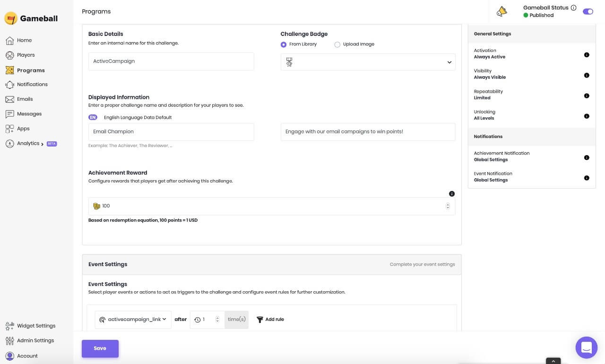Select the Upload Image radio button

(337, 44)
